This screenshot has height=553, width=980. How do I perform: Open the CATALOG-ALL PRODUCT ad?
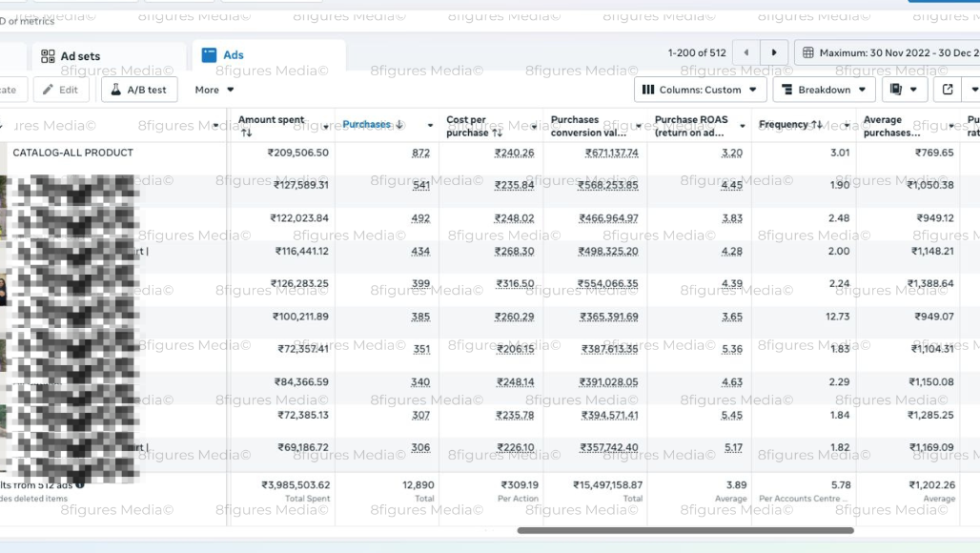point(72,153)
